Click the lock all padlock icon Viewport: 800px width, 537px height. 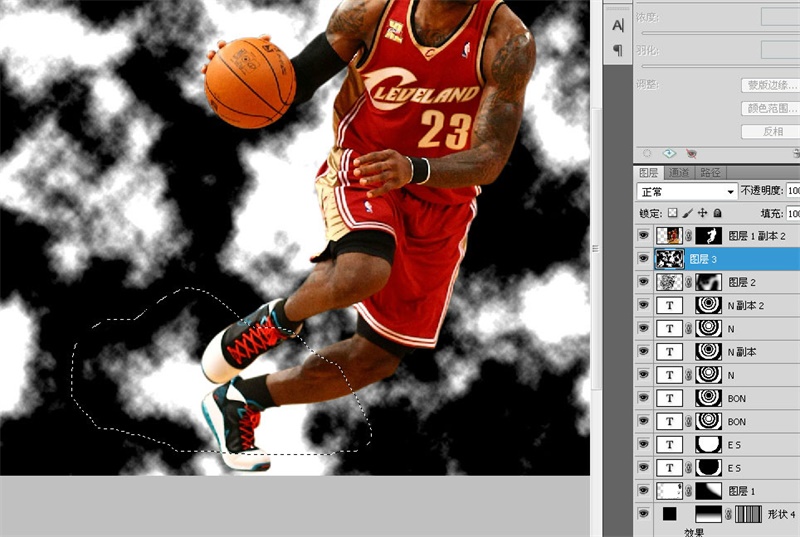tap(718, 213)
